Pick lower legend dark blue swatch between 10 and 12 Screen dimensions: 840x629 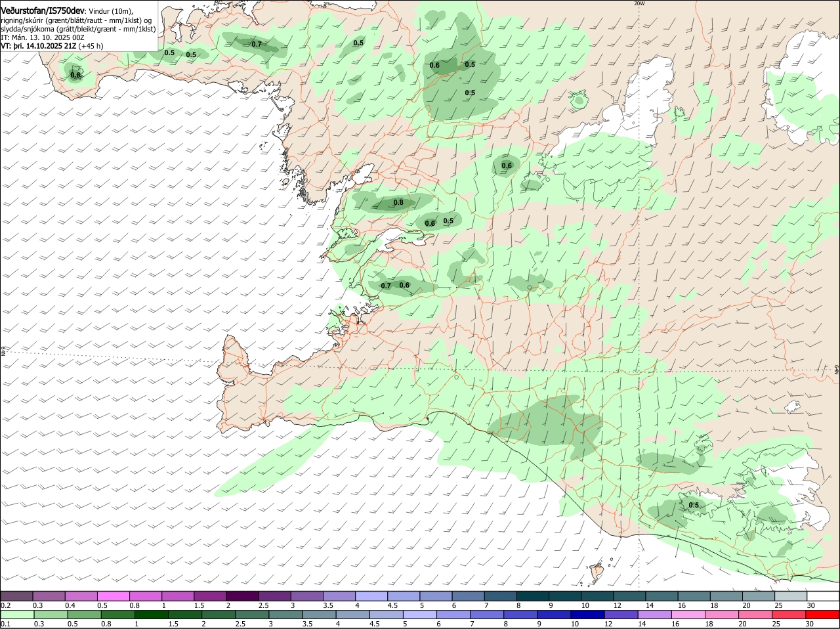(x=588, y=615)
